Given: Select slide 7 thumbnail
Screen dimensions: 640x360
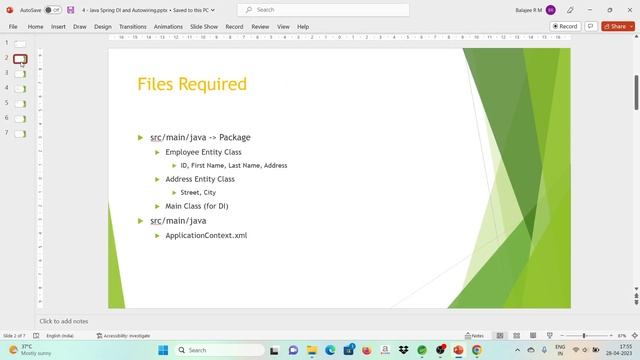Looking at the screenshot, I should click(20, 134).
